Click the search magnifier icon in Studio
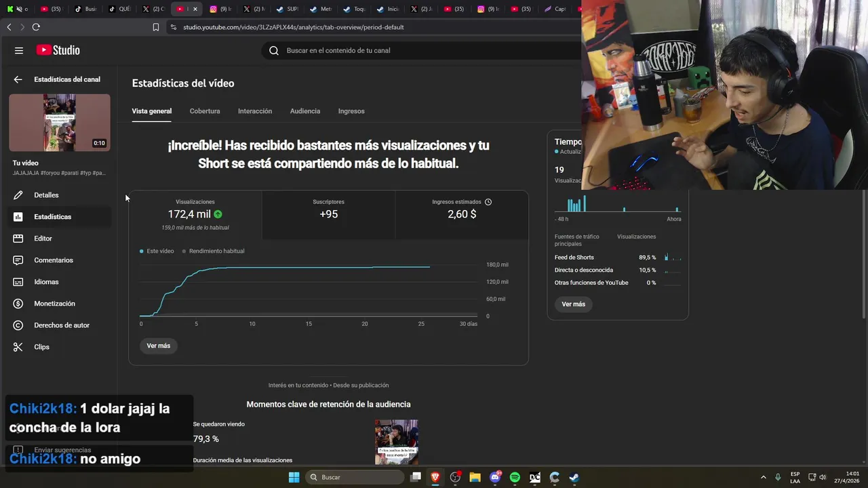The width and height of the screenshot is (868, 488). pos(274,50)
